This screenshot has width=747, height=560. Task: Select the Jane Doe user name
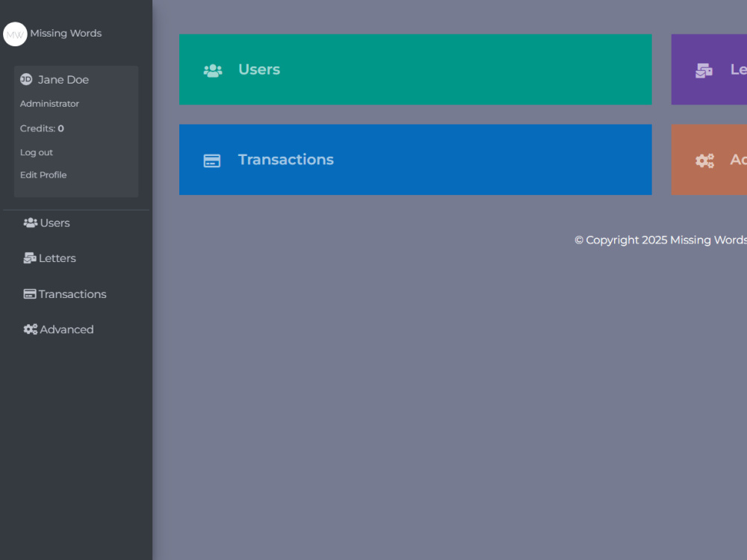(63, 80)
